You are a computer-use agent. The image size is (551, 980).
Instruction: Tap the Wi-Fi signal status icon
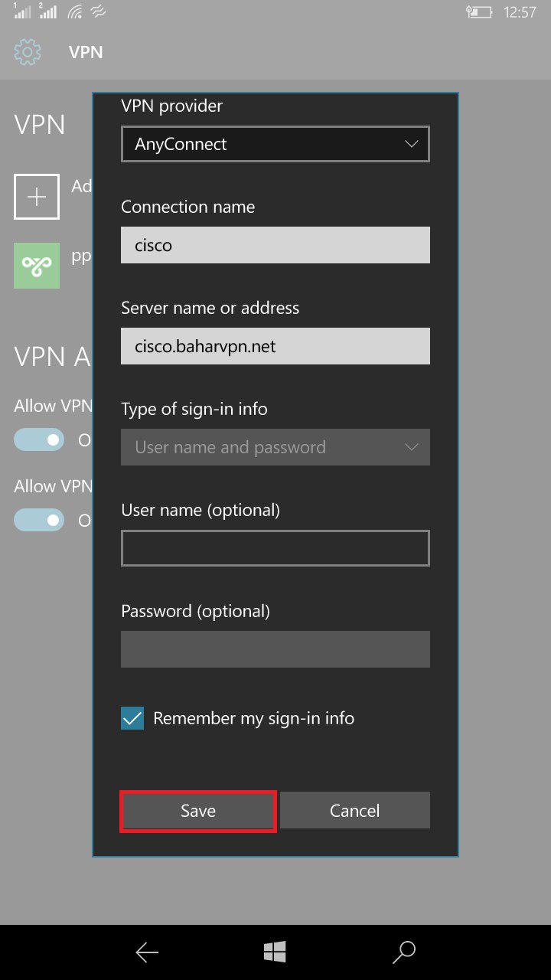tap(75, 12)
